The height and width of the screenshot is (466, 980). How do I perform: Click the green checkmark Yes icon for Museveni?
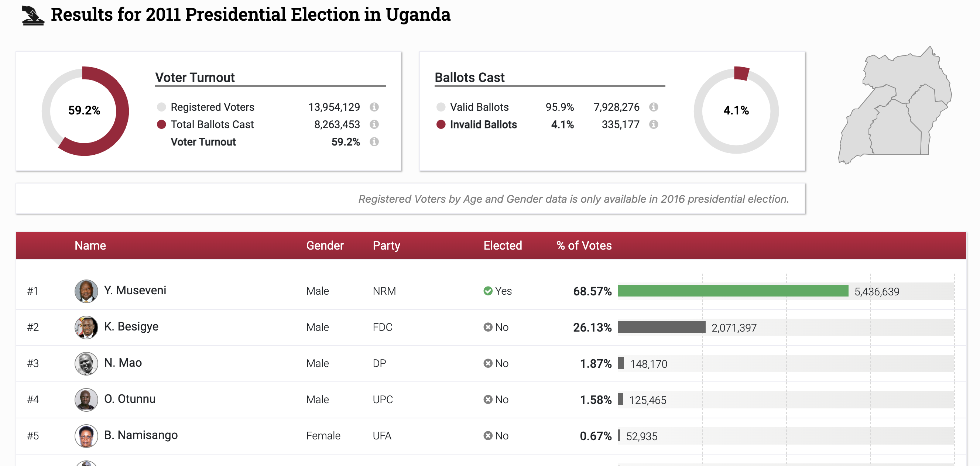tap(488, 291)
